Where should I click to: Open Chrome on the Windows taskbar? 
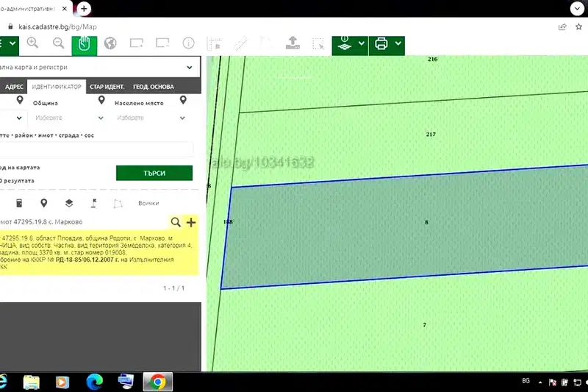point(158,382)
